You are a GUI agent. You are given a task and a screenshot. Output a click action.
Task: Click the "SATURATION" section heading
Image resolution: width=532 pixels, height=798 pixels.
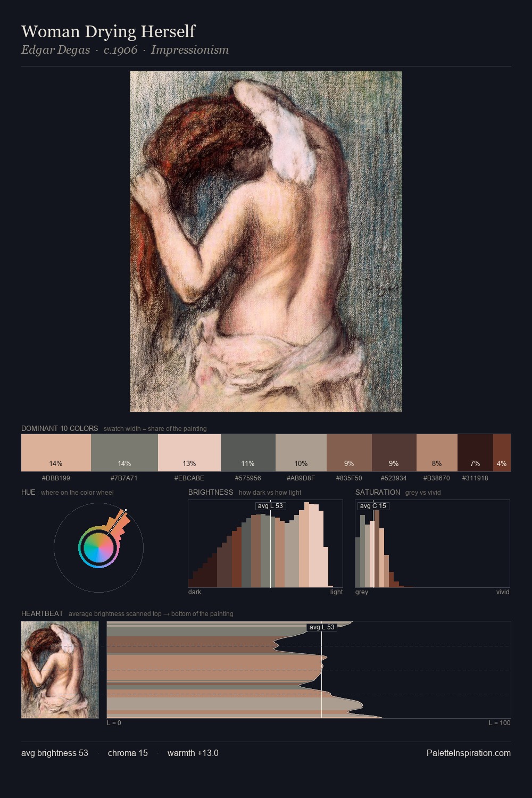378,492
